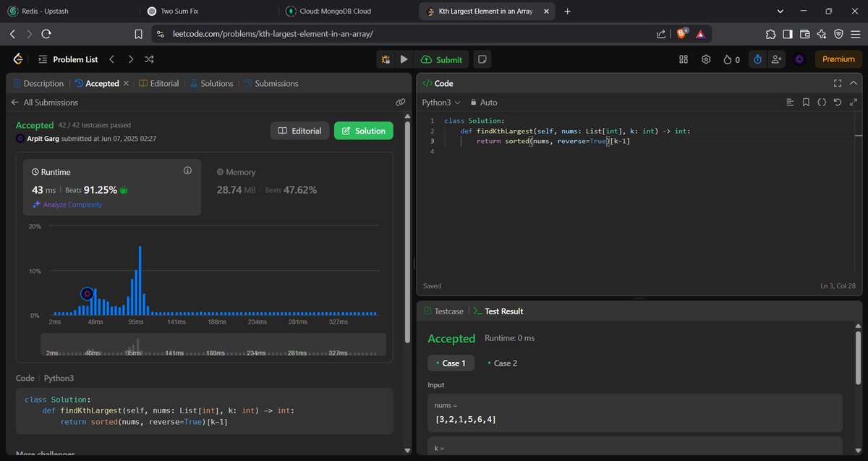Click the mini chart range slider
This screenshot has height=461, width=868.
[x=213, y=344]
